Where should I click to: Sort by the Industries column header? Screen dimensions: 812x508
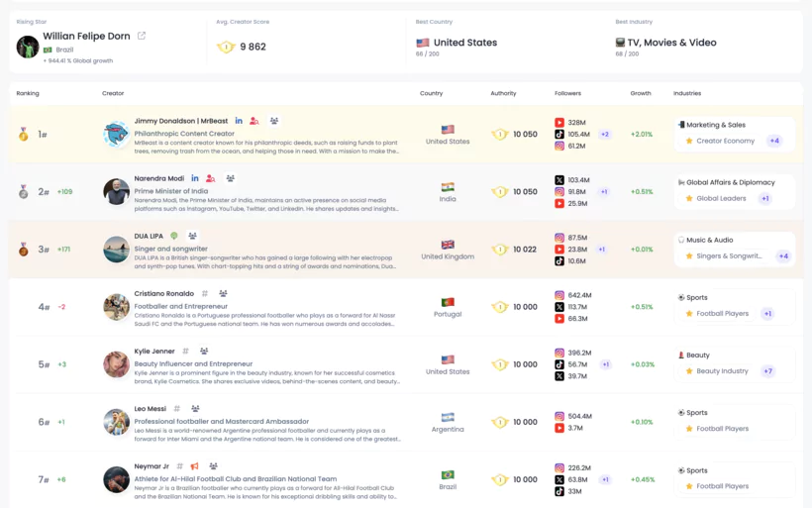[687, 93]
